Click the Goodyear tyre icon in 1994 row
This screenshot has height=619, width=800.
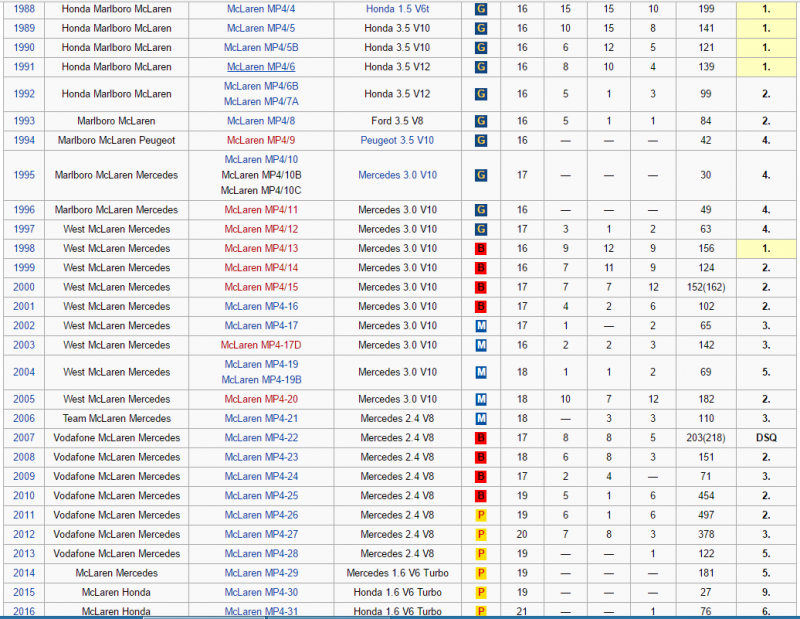pyautogui.click(x=481, y=140)
